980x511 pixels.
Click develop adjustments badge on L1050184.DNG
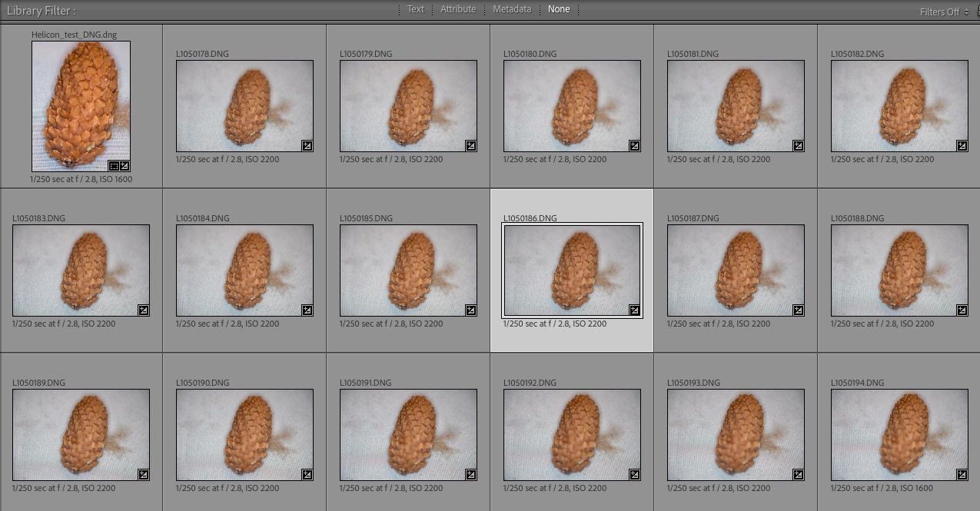coord(307,310)
